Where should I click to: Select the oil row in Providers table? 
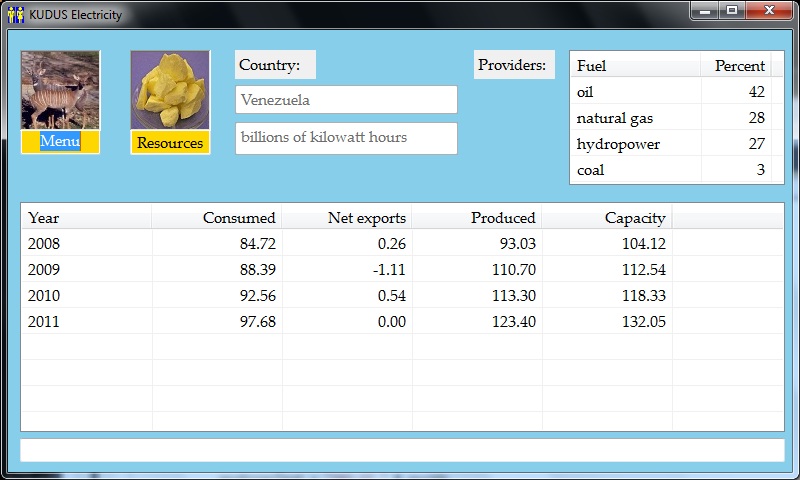677,91
